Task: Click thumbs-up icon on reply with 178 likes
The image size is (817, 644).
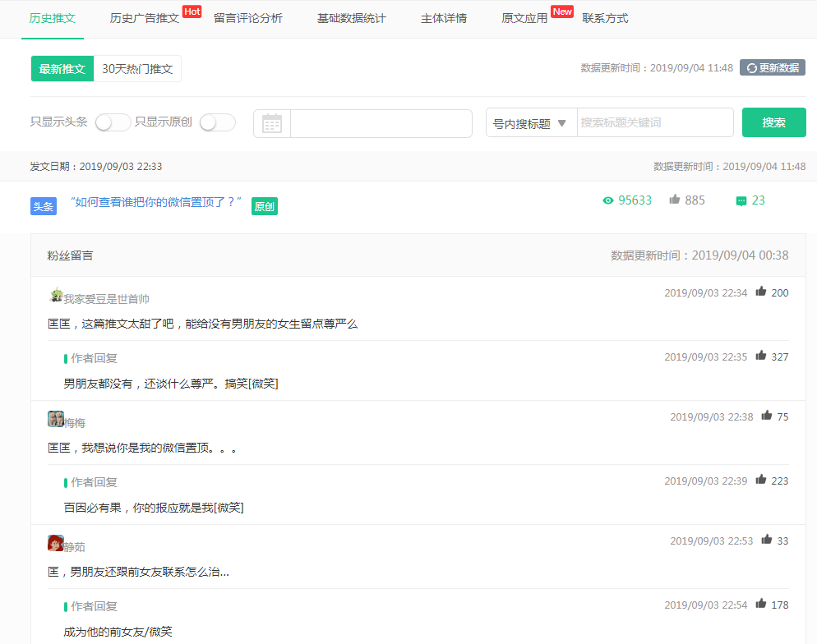Action: (x=761, y=604)
